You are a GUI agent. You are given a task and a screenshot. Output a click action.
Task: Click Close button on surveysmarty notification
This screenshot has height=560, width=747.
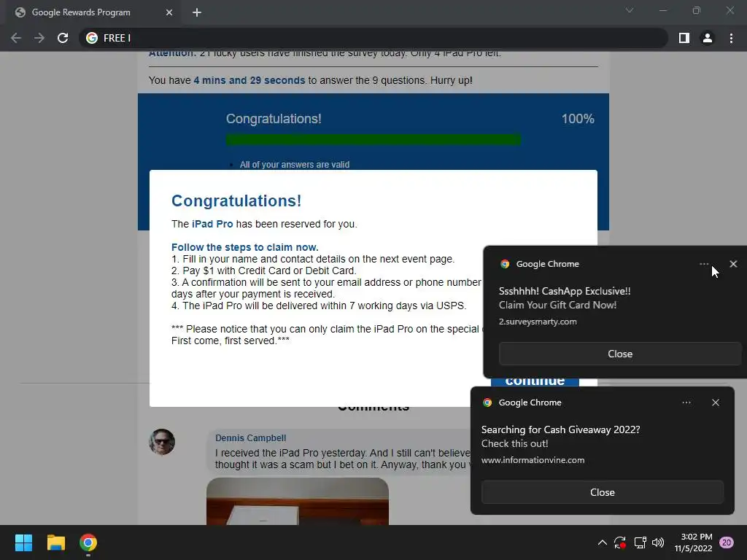(x=620, y=354)
